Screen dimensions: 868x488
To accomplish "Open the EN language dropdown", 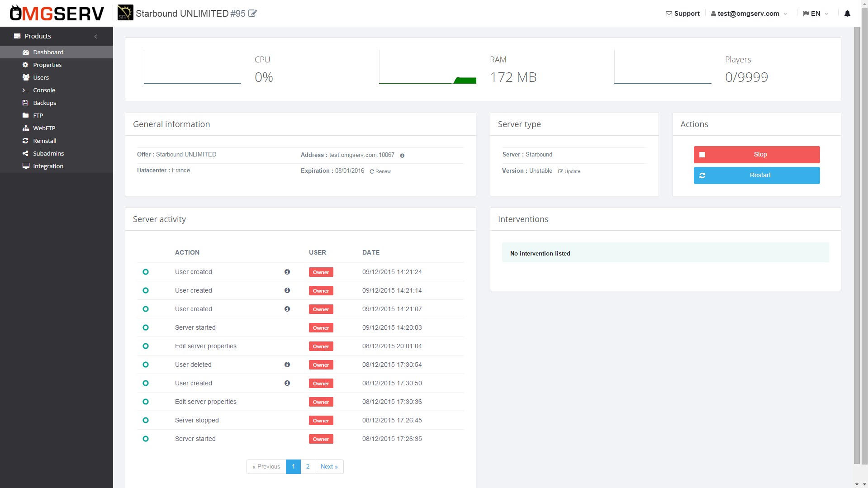I will (x=816, y=14).
